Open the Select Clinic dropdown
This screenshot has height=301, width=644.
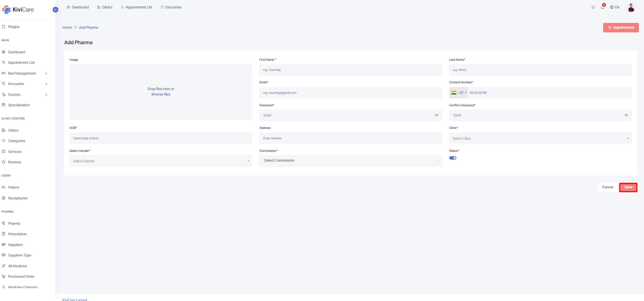(x=540, y=138)
